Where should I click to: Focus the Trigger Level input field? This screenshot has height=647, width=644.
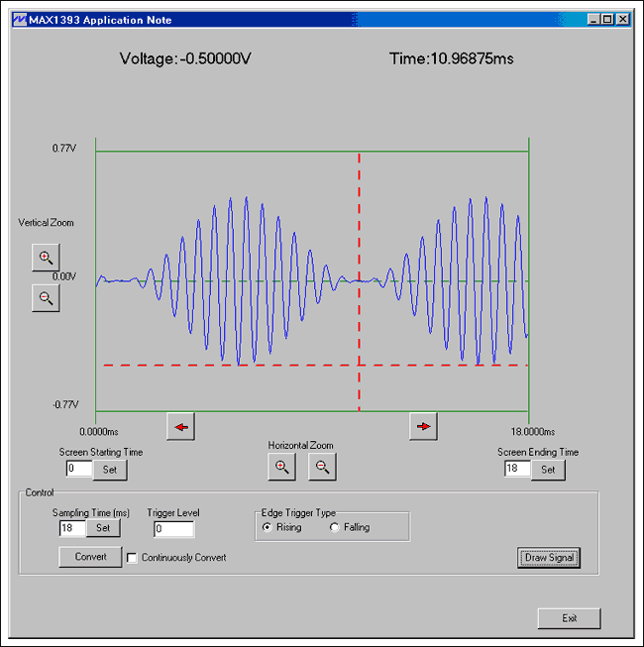coord(173,529)
